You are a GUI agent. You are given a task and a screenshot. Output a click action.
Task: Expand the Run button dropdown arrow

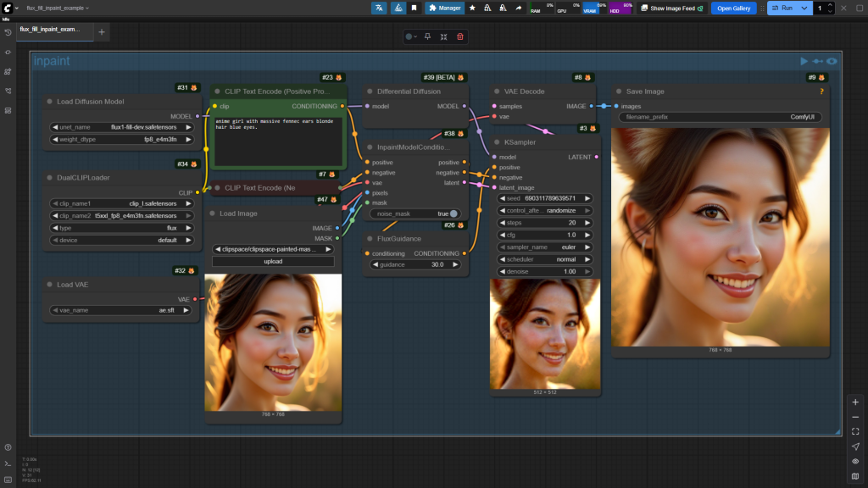click(x=804, y=8)
